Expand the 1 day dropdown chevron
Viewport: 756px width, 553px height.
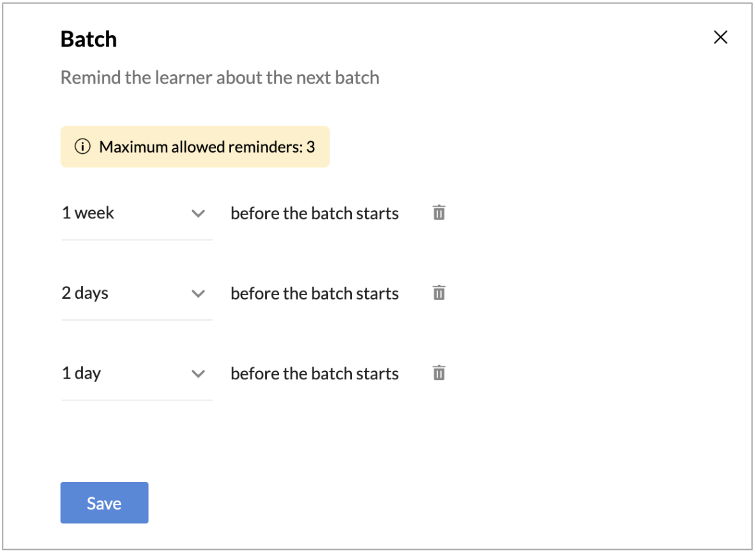(198, 374)
